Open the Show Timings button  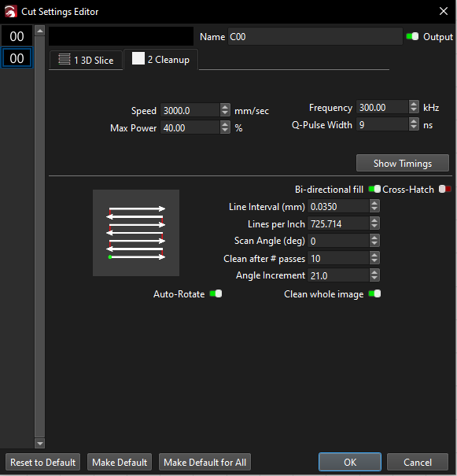403,163
